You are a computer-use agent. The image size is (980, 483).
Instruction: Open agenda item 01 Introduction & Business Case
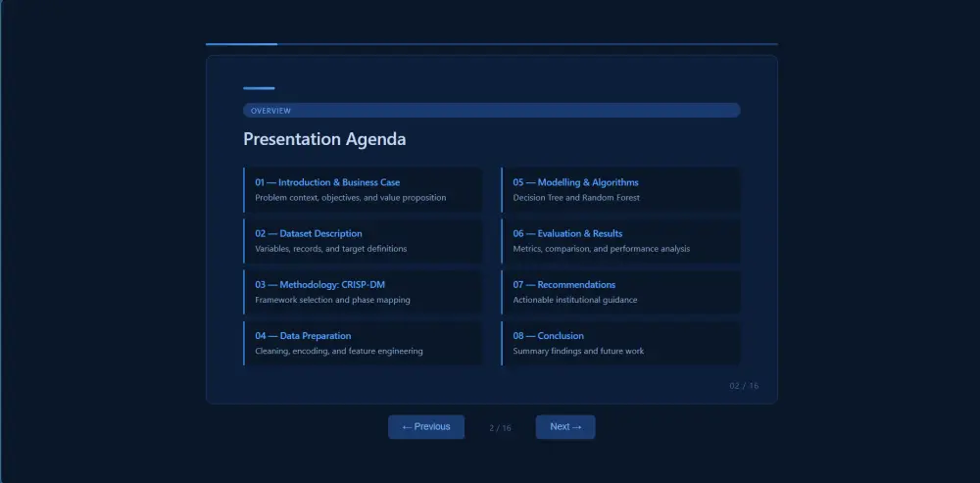(363, 190)
